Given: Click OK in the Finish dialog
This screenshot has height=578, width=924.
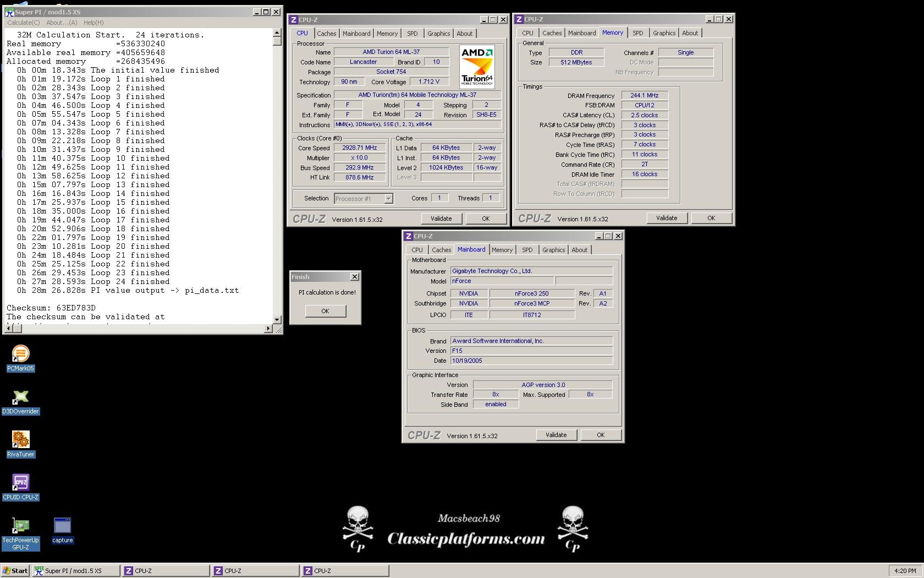Looking at the screenshot, I should (325, 311).
